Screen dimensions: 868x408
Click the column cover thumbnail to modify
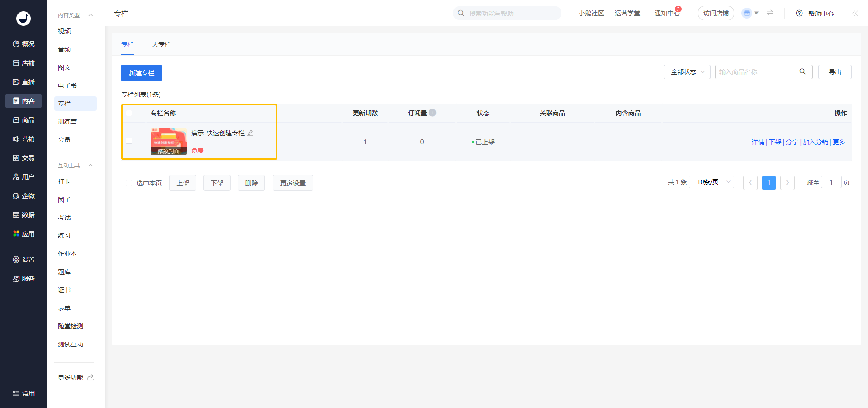pos(168,141)
